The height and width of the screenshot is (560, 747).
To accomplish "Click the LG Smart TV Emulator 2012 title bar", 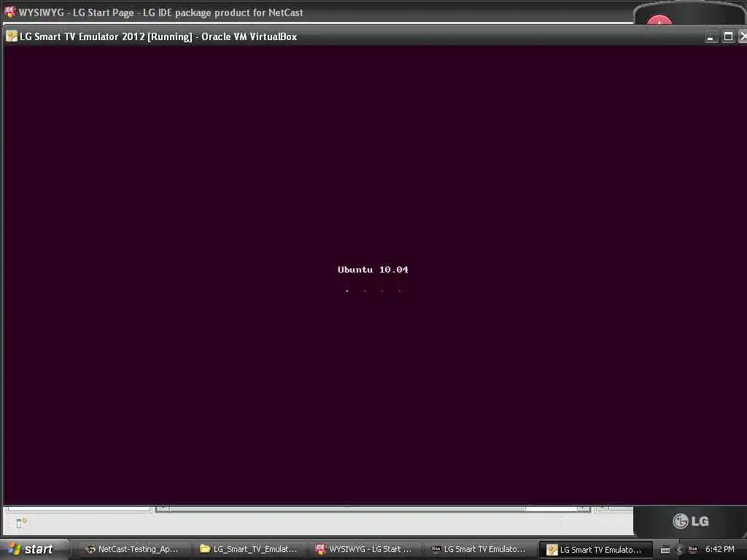I will point(352,36).
